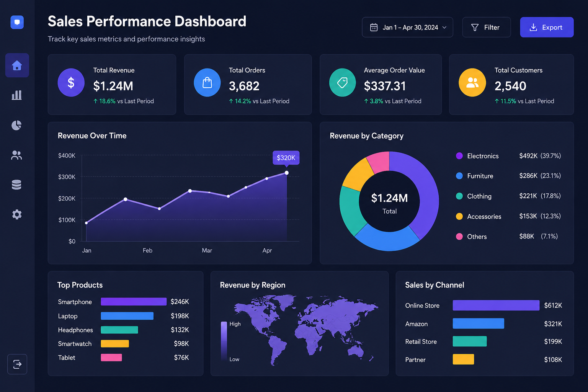Image resolution: width=588 pixels, height=392 pixels.
Task: Expand the Jan 1 – Apr 30, 2024 dropdown
Action: point(407,27)
